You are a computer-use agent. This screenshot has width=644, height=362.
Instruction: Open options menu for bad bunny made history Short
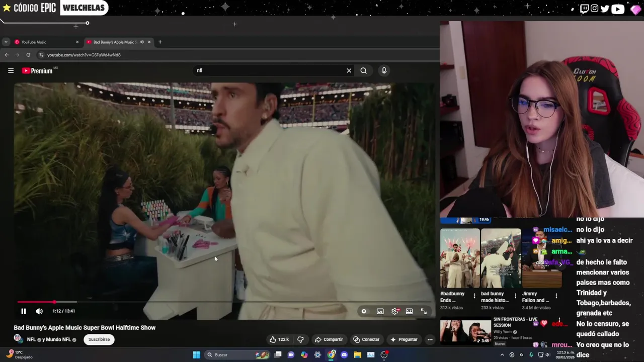point(515,296)
